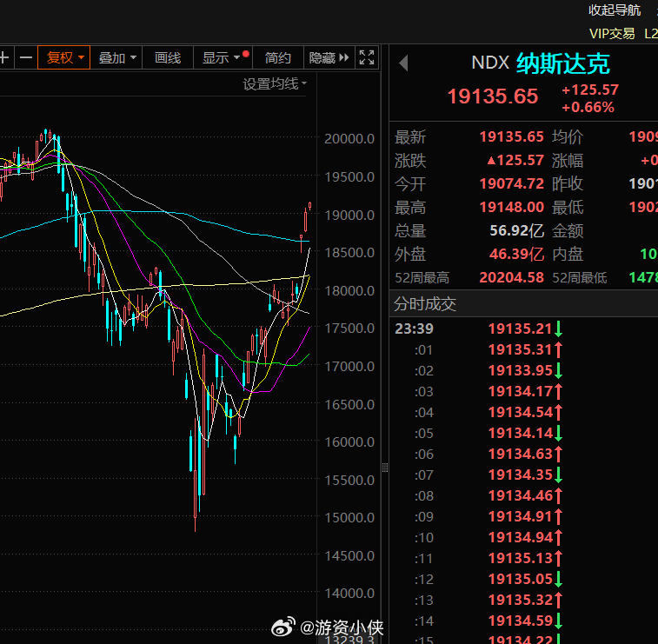Click the 19000.0 price axis label
The image size is (658, 644).
click(349, 216)
